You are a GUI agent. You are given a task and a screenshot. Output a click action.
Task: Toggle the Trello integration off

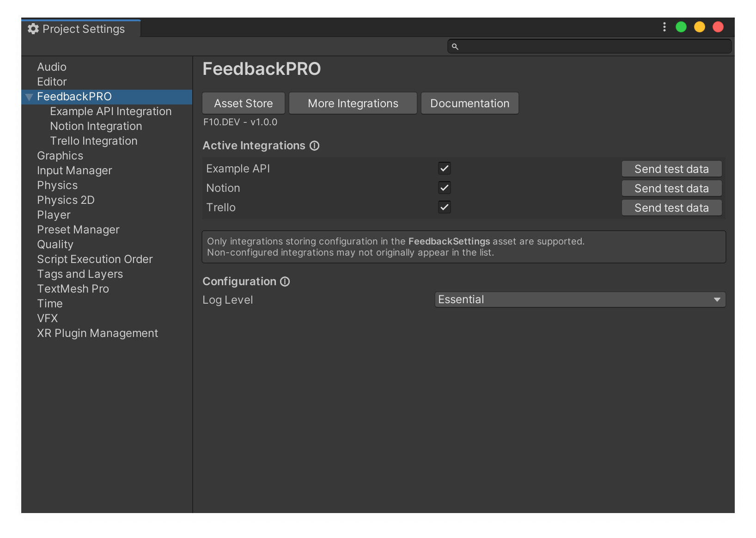click(x=444, y=207)
